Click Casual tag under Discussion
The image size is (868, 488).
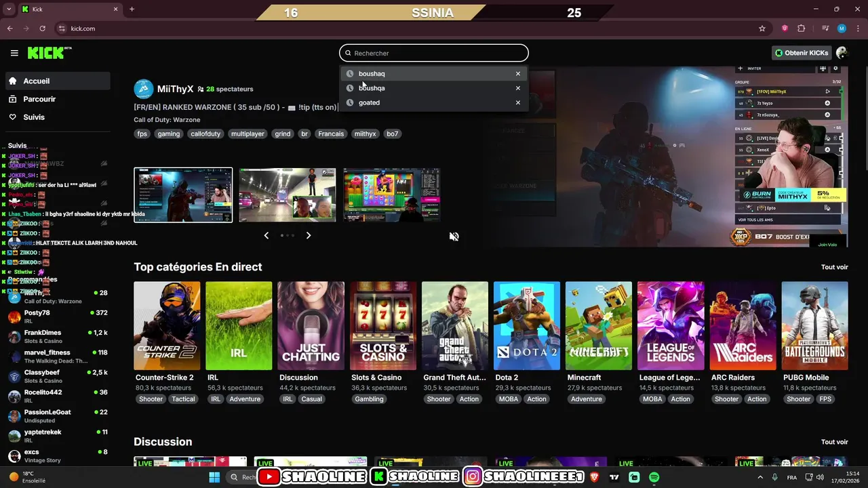312,399
